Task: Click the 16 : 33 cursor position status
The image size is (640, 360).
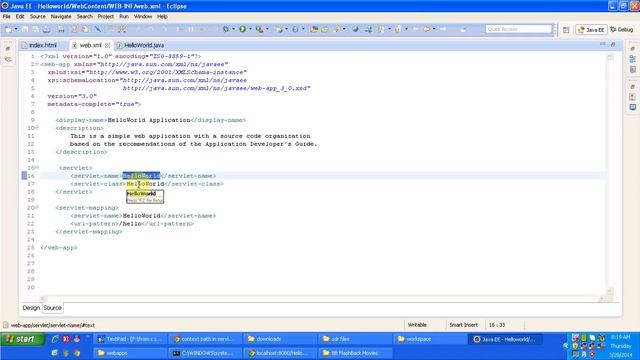Action: click(x=497, y=325)
